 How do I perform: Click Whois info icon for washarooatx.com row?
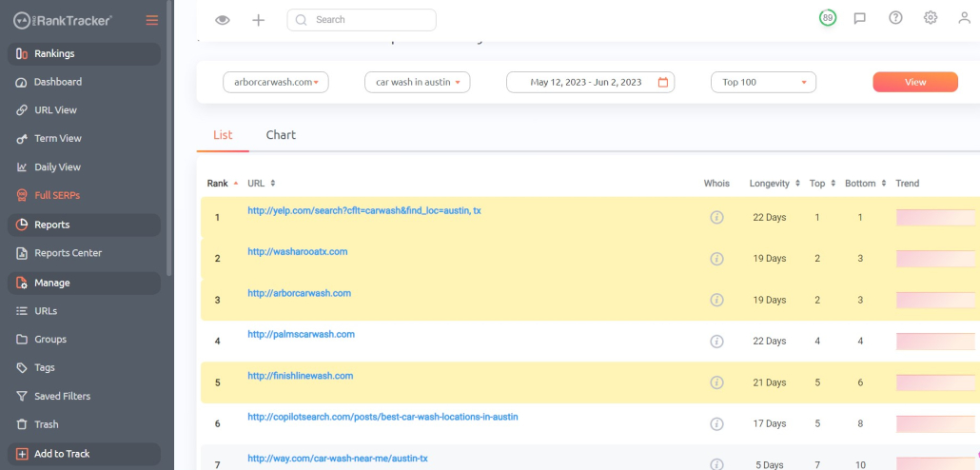point(716,259)
